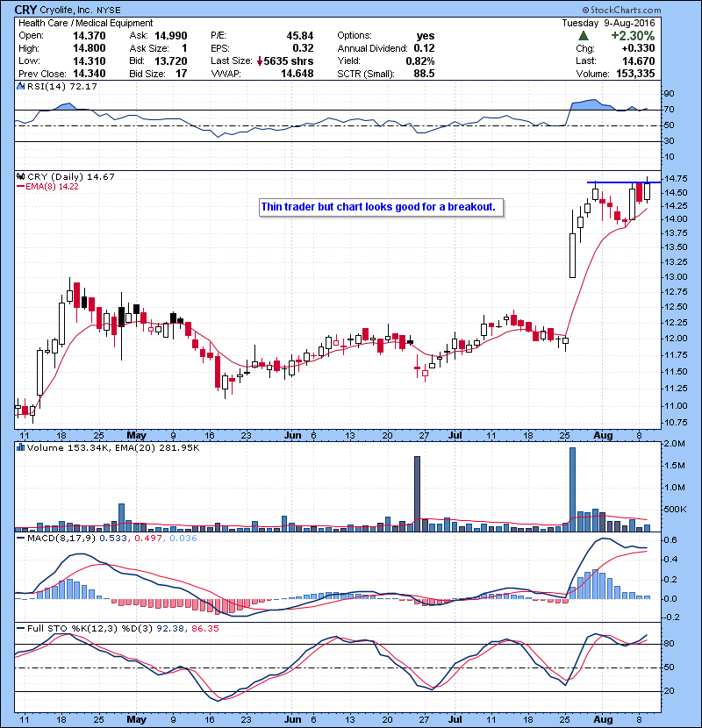Click the SCTR (Small) value 88.5
Image resolution: width=702 pixels, height=728 pixels.
[424, 74]
